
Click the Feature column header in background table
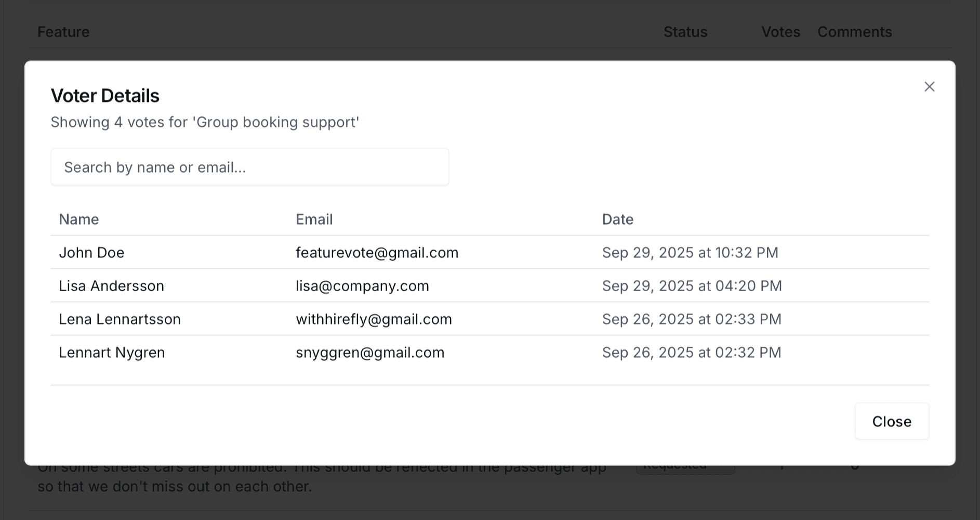pos(63,32)
